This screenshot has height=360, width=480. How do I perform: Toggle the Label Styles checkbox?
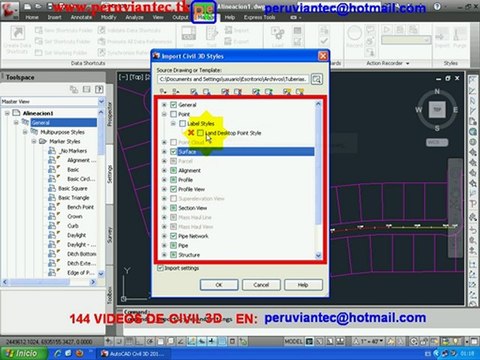182,123
